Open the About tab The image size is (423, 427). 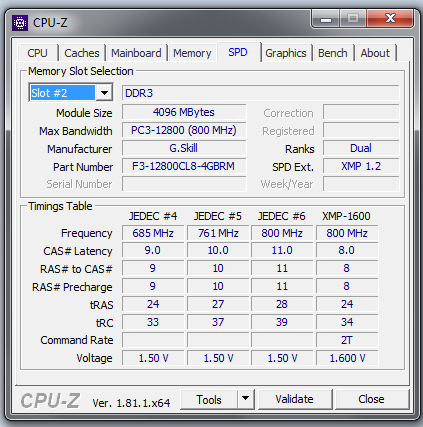pyautogui.click(x=375, y=53)
